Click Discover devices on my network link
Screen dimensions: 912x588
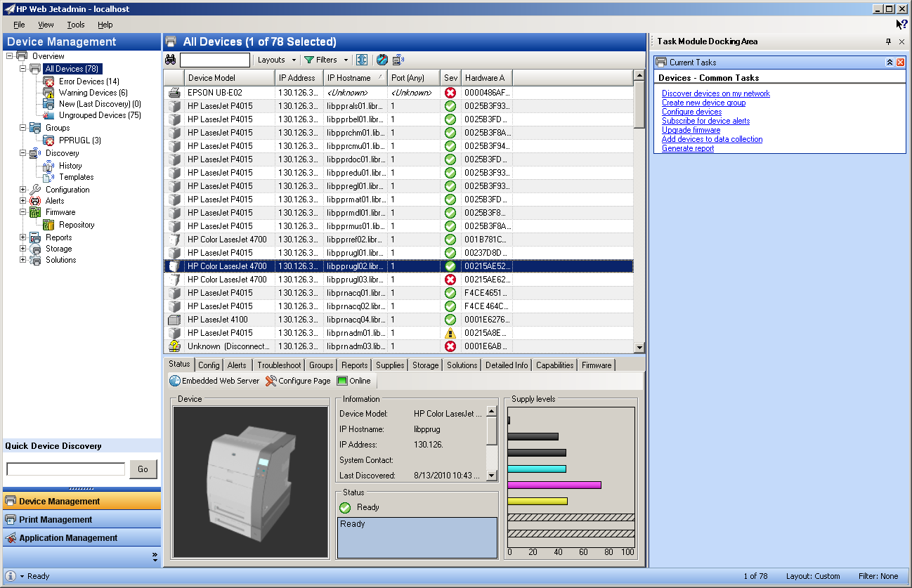716,93
